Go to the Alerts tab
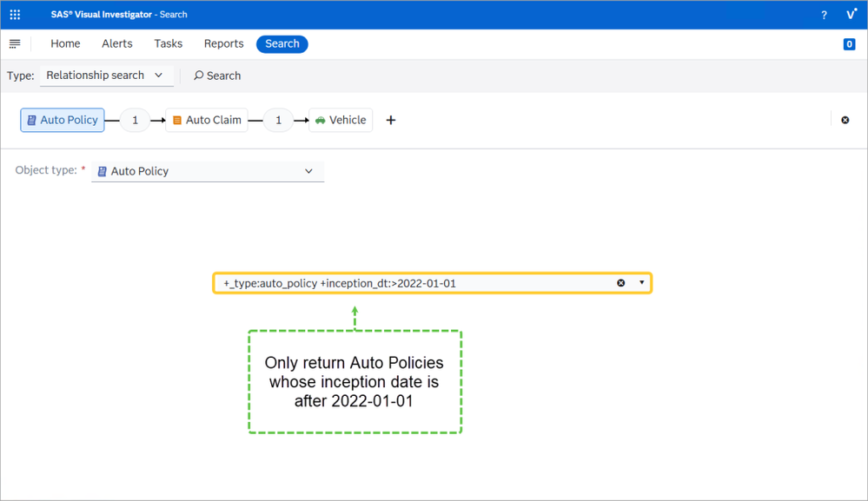Image resolution: width=868 pixels, height=501 pixels. point(117,43)
